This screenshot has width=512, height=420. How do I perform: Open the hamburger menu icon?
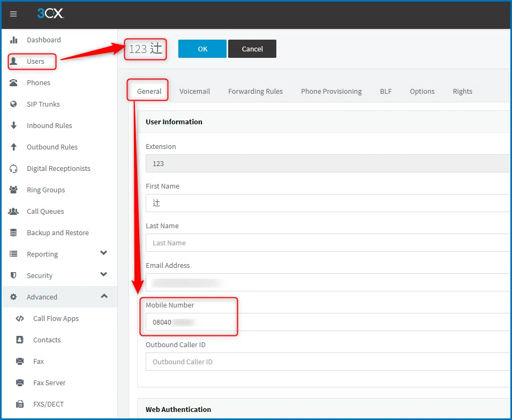pyautogui.click(x=13, y=14)
